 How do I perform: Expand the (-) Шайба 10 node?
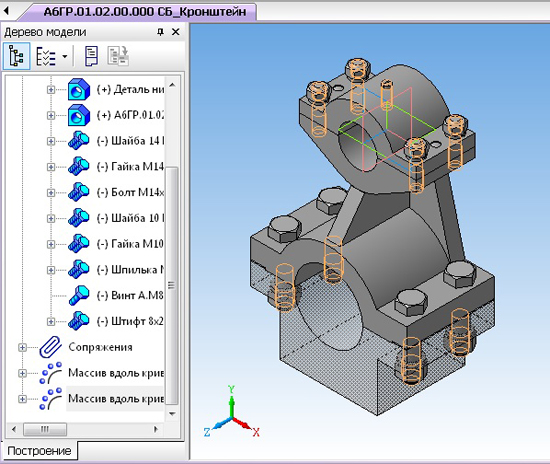(x=51, y=218)
